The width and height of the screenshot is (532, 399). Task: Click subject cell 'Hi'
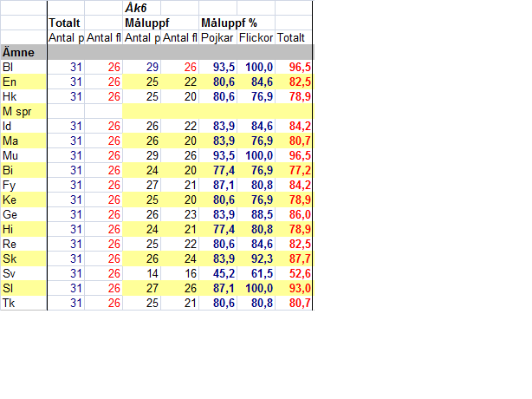(23, 229)
